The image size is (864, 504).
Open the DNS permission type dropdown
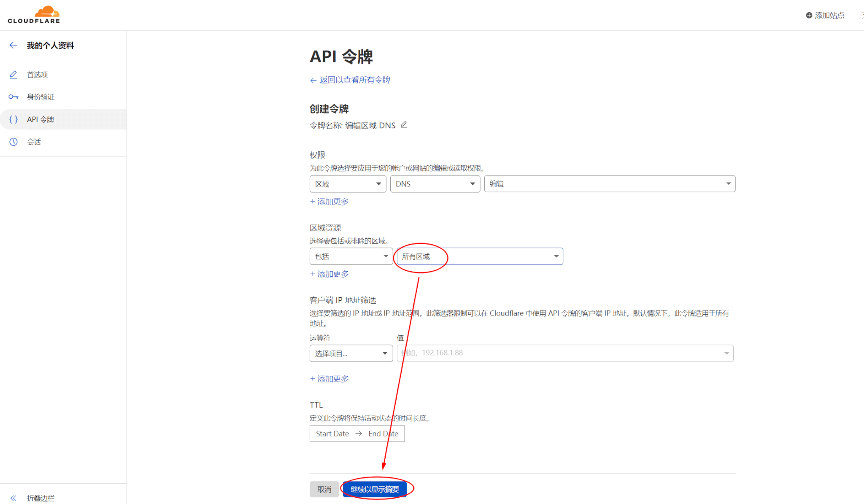[435, 184]
